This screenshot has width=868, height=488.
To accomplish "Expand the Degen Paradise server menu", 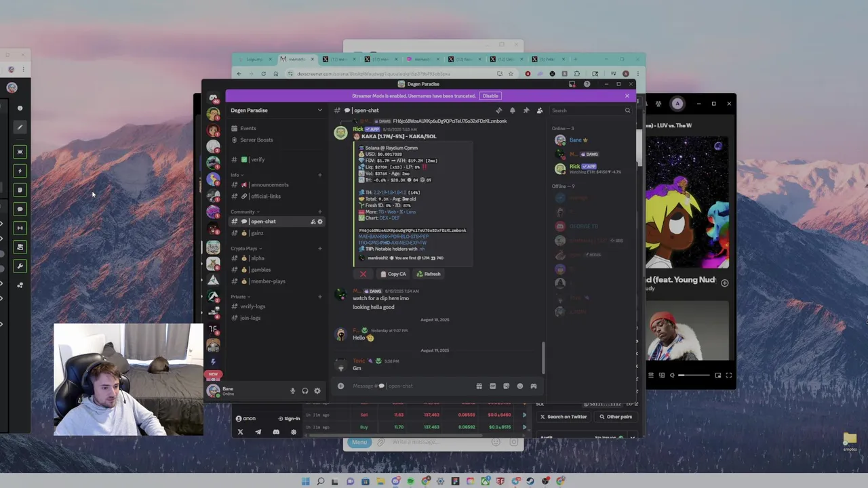I will click(x=276, y=110).
